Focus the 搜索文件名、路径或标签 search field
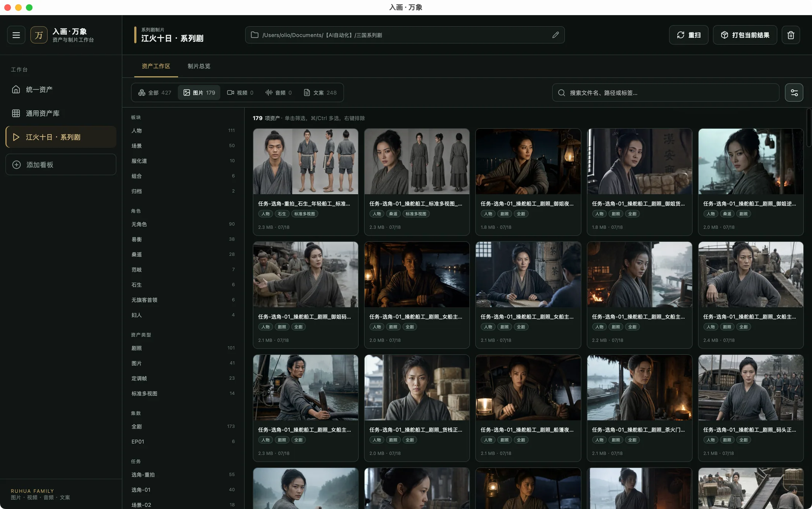 click(x=665, y=93)
